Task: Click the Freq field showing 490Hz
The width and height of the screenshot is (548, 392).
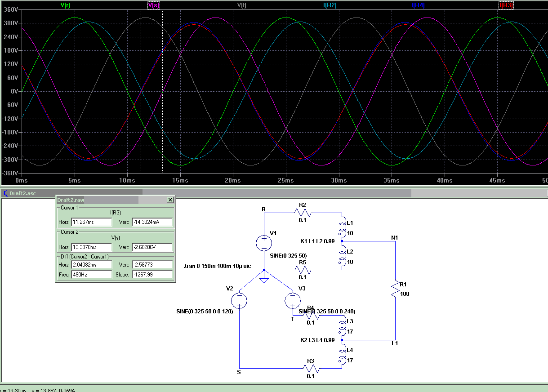Action: click(91, 275)
